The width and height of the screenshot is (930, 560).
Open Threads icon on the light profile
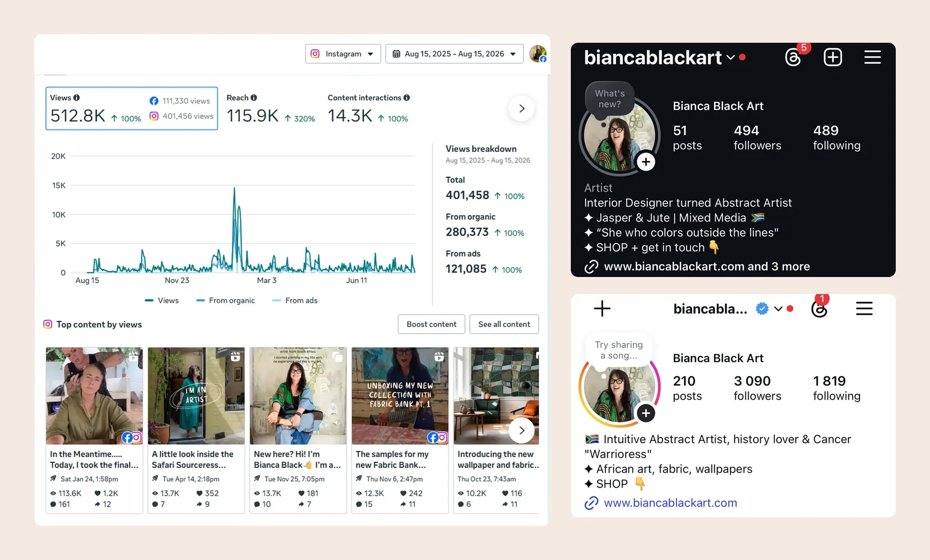coord(819,309)
